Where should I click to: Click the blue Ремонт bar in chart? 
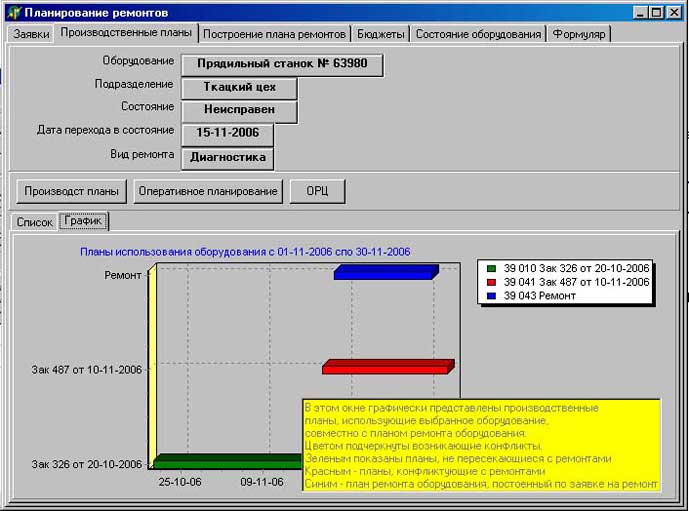tap(386, 272)
